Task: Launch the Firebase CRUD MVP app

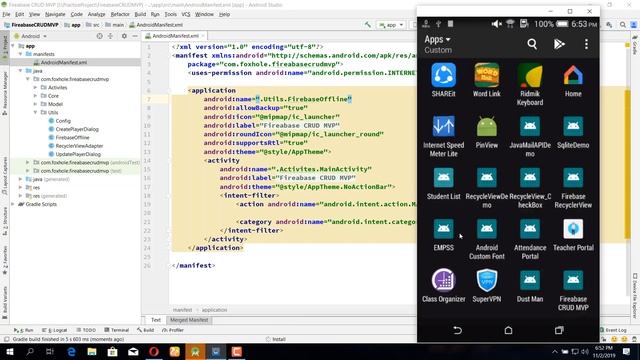Action: (x=573, y=280)
